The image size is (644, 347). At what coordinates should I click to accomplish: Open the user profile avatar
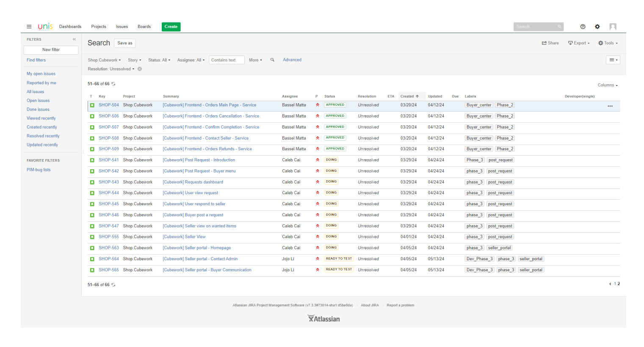(x=613, y=27)
